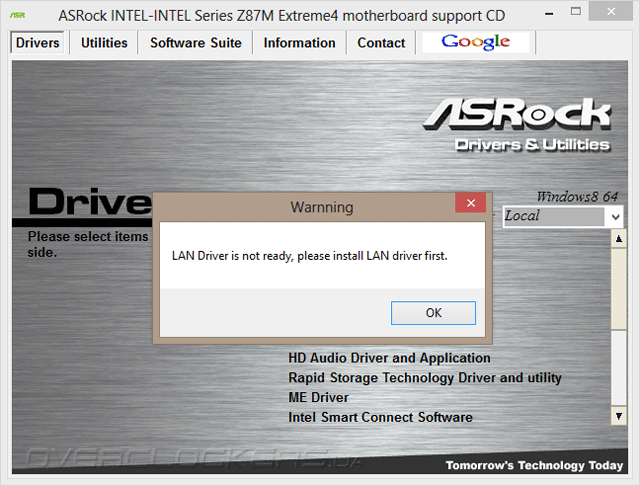Select Rapid Storage Technology Driver and utility
The width and height of the screenshot is (640, 486).
[x=424, y=377]
